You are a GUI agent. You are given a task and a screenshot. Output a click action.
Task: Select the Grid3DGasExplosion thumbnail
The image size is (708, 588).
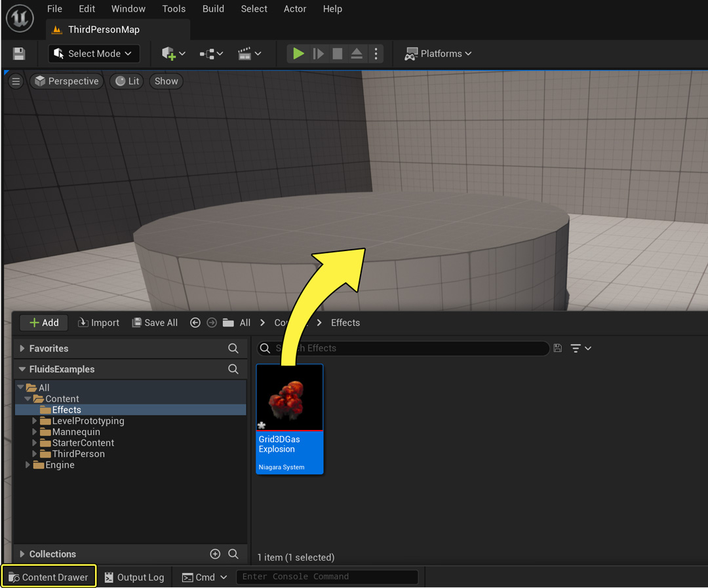289,397
